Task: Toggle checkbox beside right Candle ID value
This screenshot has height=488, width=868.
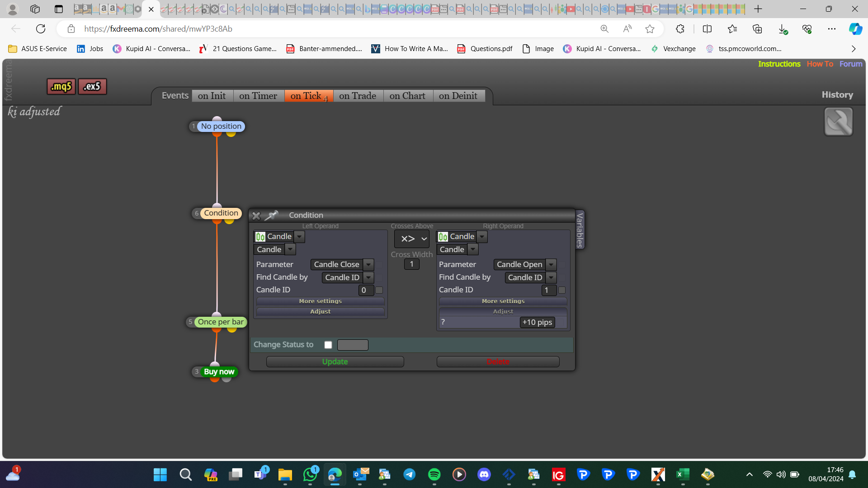Action: (x=562, y=290)
